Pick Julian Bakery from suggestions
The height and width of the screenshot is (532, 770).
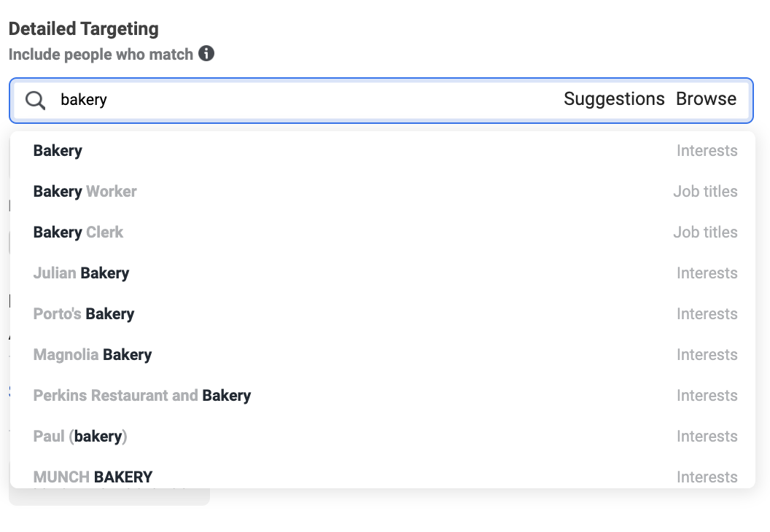[x=81, y=273]
